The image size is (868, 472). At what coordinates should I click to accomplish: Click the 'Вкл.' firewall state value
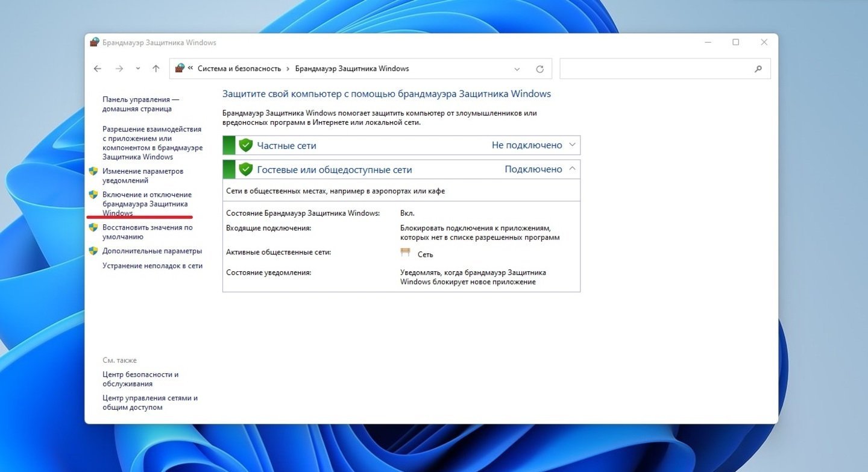[407, 213]
